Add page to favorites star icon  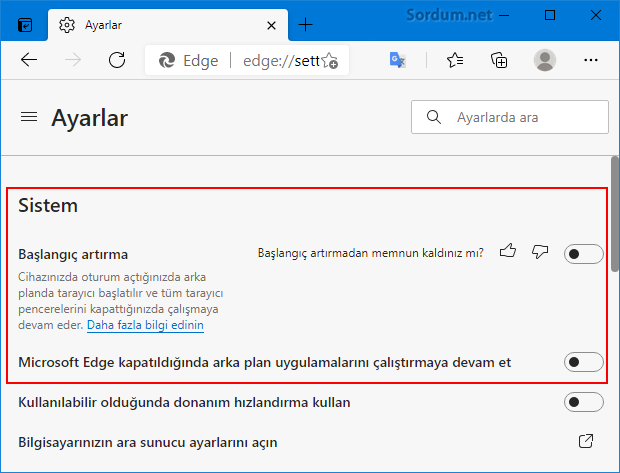click(x=329, y=61)
